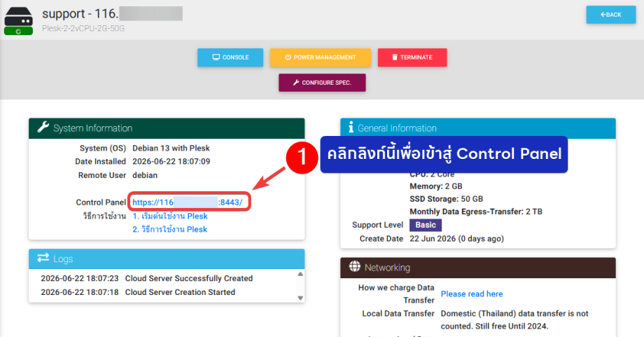Open CONFIGURE SPEC.

322,83
